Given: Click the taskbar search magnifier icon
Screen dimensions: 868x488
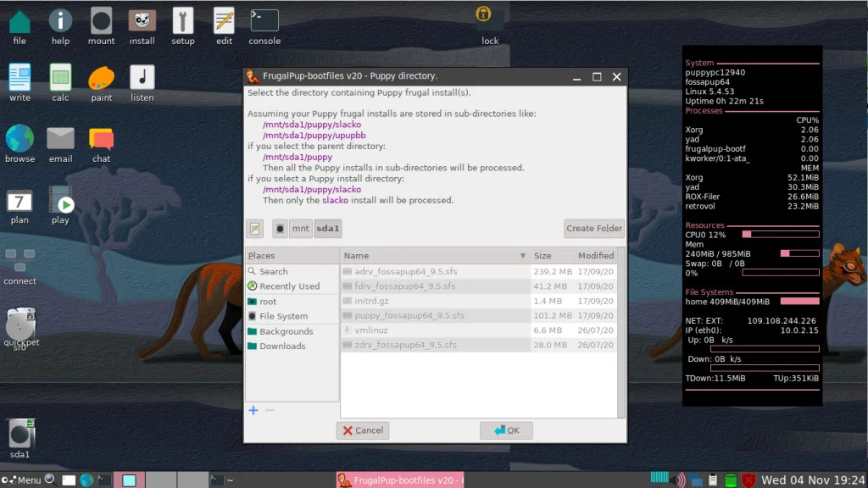Looking at the screenshot, I should coord(50,480).
